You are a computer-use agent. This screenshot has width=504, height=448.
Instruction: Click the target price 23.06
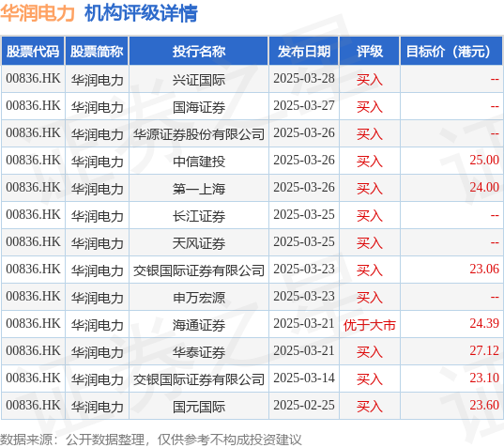tap(484, 269)
